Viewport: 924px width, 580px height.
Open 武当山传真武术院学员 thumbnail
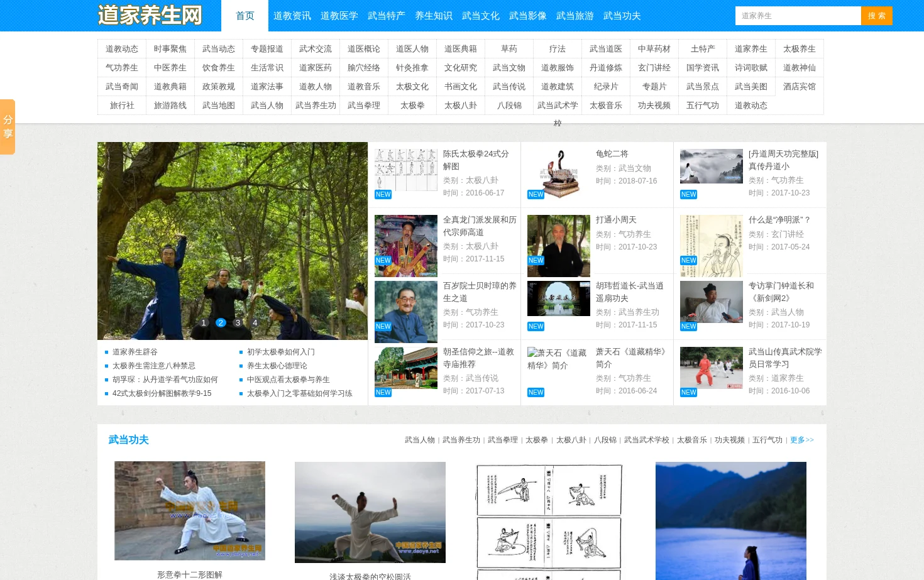tap(712, 368)
